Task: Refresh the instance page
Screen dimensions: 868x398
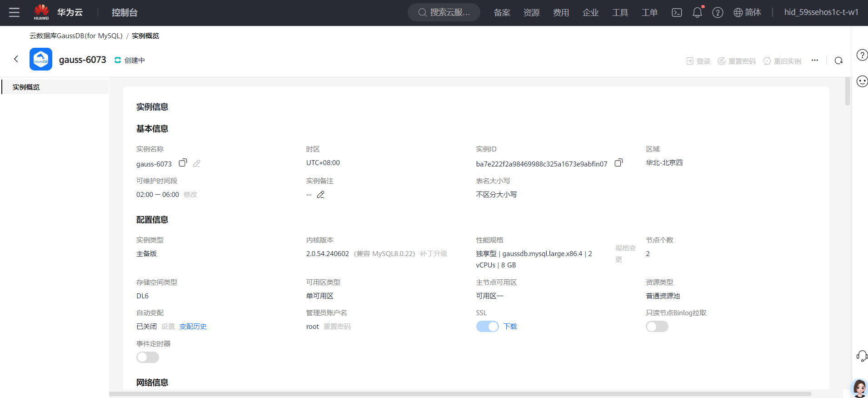Action: tap(838, 60)
